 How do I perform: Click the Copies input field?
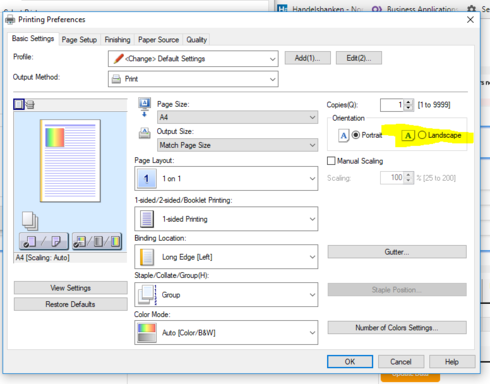click(392, 105)
